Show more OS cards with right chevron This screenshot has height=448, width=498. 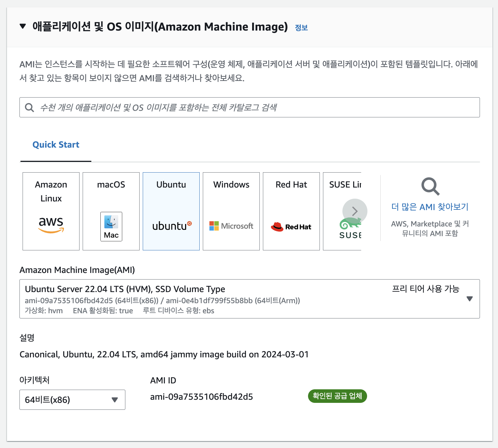[x=355, y=211]
